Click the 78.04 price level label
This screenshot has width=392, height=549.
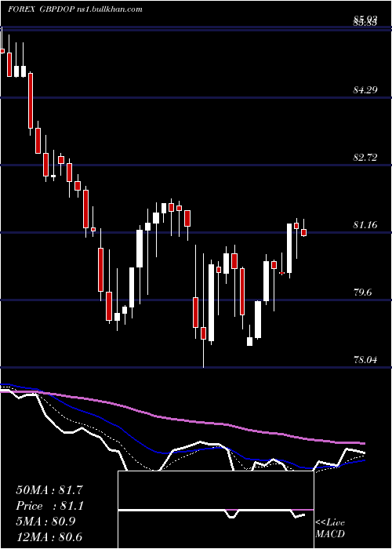tap(365, 359)
